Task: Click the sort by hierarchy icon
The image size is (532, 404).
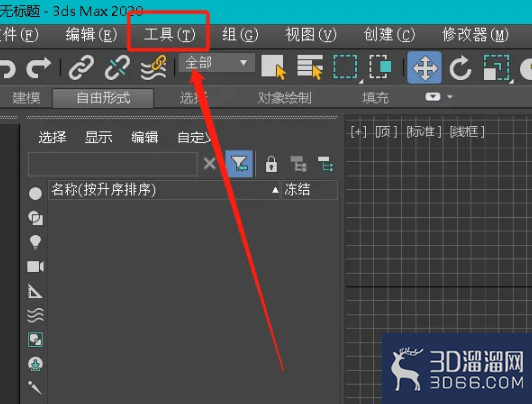Action: [x=299, y=164]
